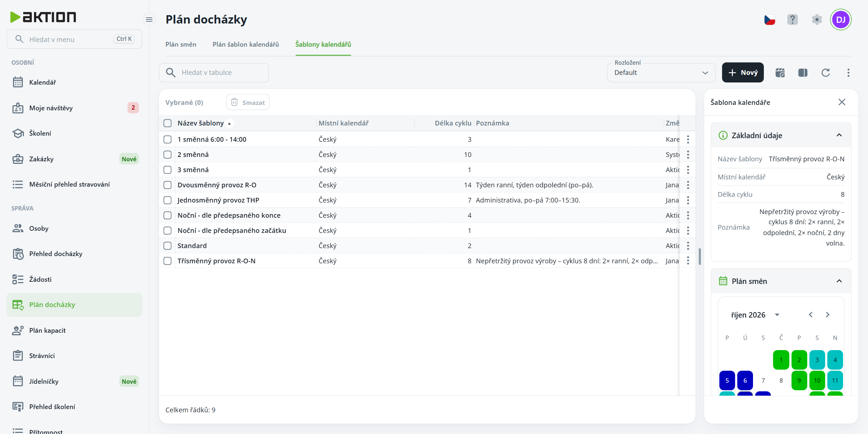Image resolution: width=868 pixels, height=434 pixels.
Task: Switch to Plán šablon kalendářů tab
Action: point(246,44)
